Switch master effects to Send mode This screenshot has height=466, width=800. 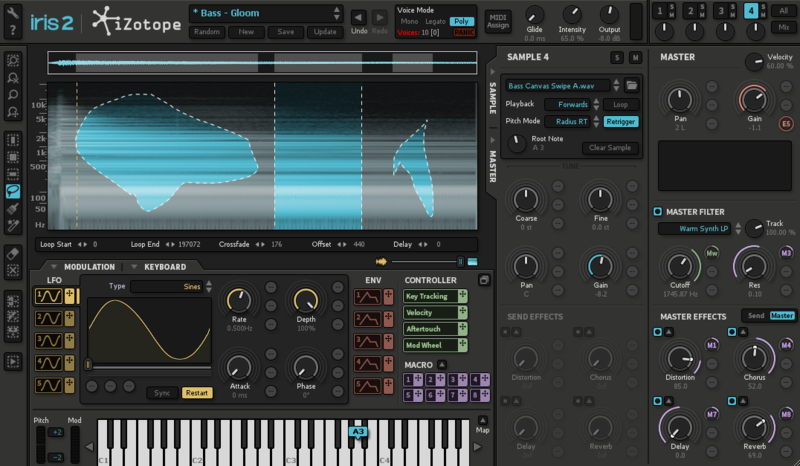756,315
